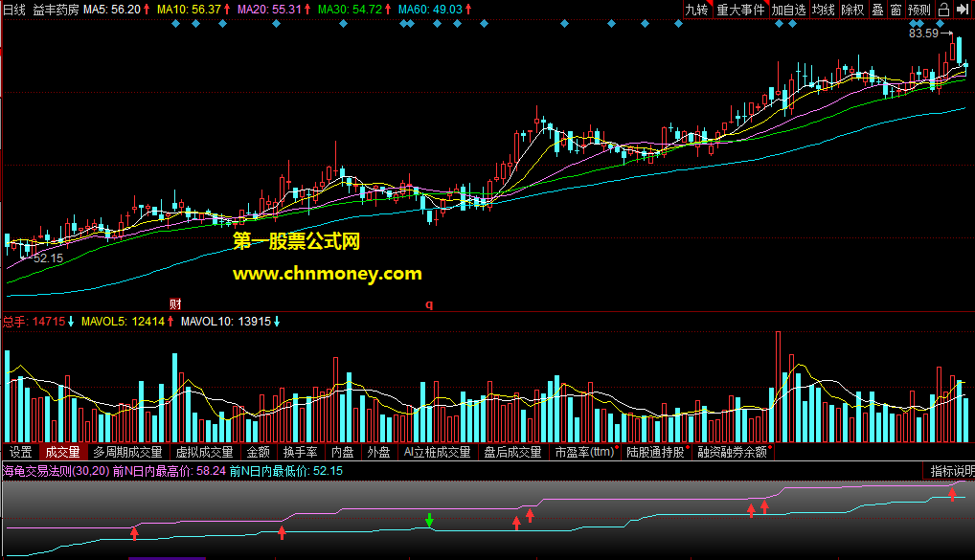Switch to 融资融券余额 tab
The width and height of the screenshot is (975, 560).
pyautogui.click(x=733, y=452)
